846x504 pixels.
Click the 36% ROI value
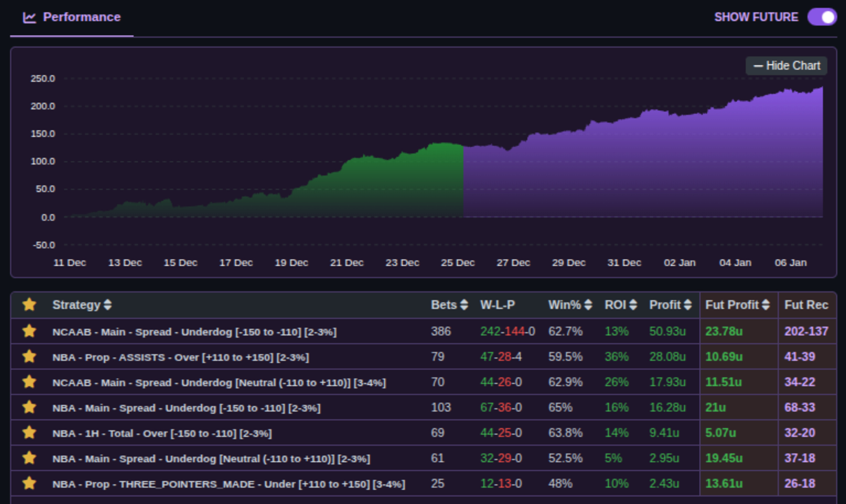[617, 357]
